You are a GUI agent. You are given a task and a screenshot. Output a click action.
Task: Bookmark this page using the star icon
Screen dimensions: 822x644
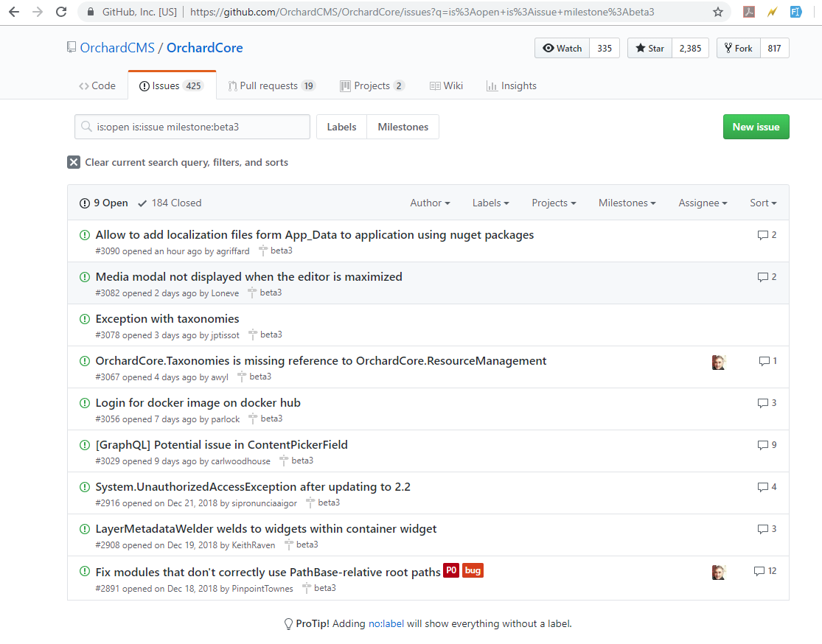tap(717, 12)
